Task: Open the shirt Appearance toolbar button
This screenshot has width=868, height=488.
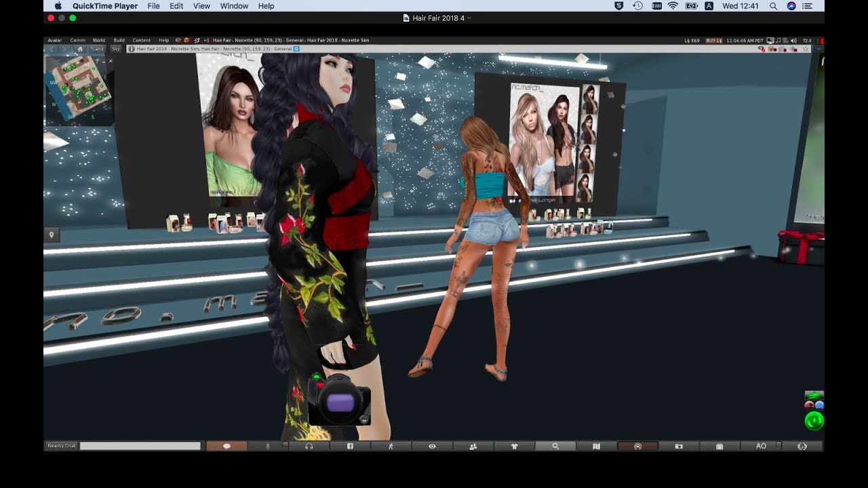Action: click(x=514, y=446)
